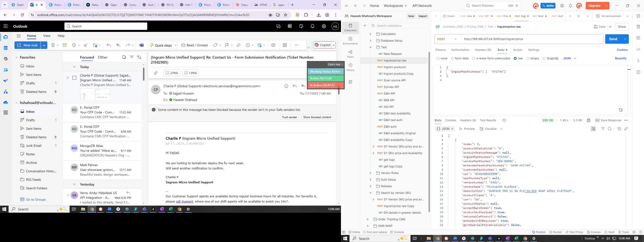Screen dimensions: 644x242
Task: Switch to the Other inbox tab
Action: [103, 57]
